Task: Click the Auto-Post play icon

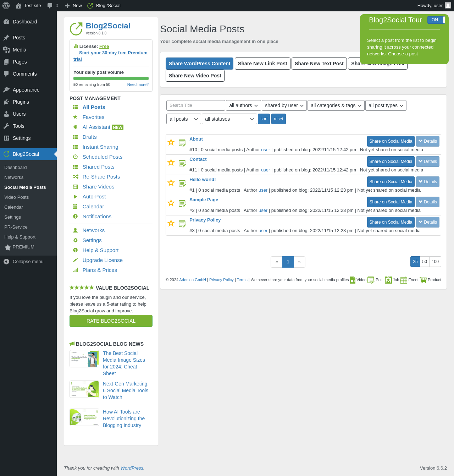Action: [75, 197]
